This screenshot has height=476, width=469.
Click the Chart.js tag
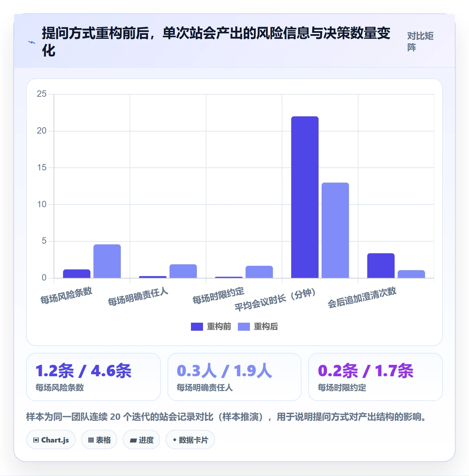51,440
